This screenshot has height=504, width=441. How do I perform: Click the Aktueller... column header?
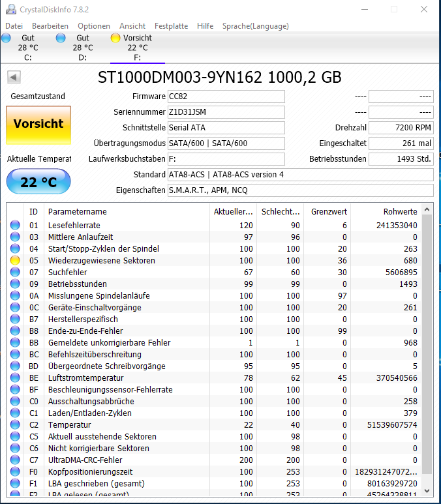[x=233, y=211]
